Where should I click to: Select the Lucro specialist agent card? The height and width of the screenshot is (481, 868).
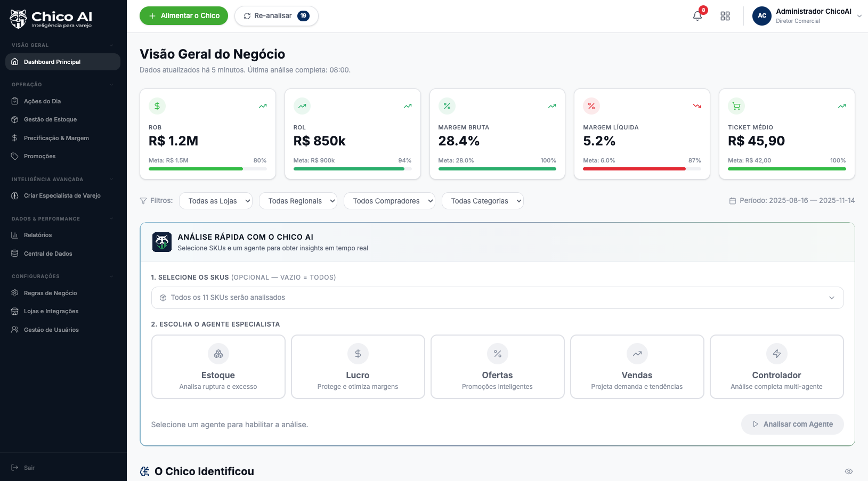pyautogui.click(x=358, y=366)
